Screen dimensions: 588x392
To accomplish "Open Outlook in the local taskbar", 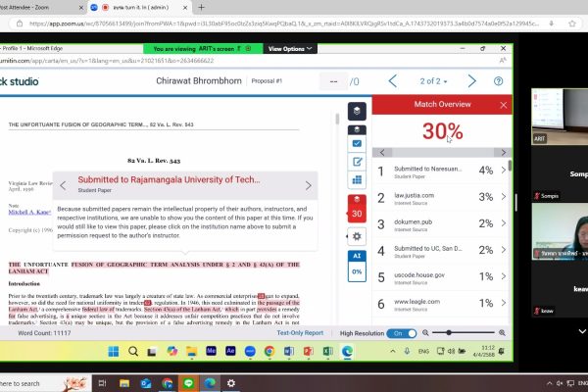I will (x=146, y=383).
